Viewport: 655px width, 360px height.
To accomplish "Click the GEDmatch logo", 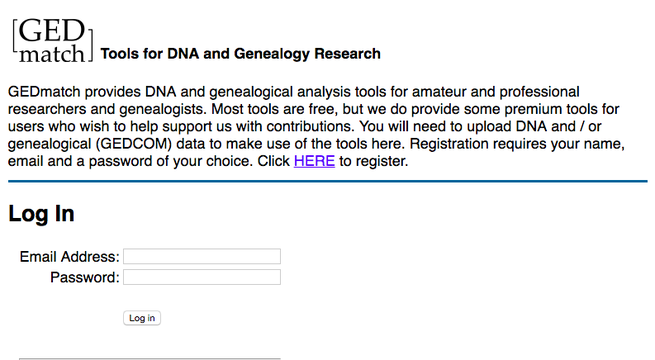I will click(x=53, y=41).
